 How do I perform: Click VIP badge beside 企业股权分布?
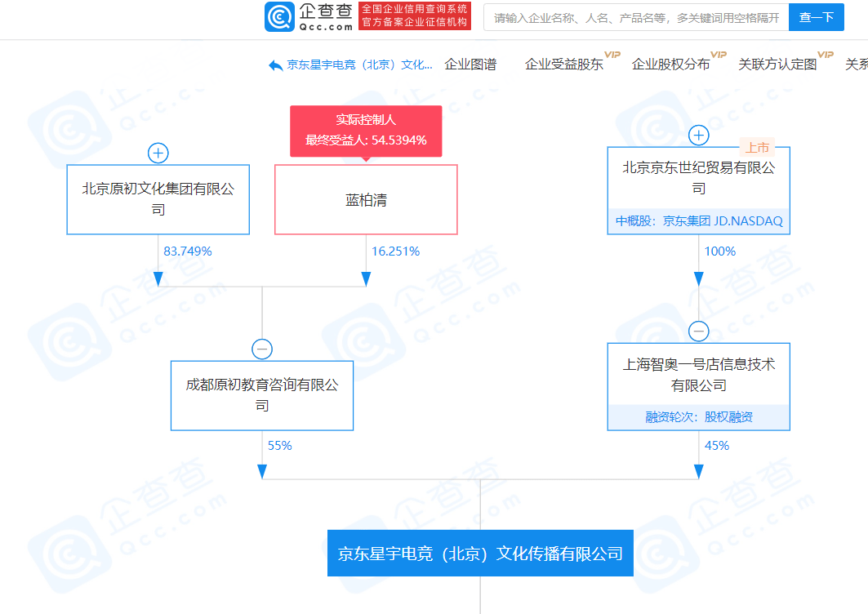719,54
